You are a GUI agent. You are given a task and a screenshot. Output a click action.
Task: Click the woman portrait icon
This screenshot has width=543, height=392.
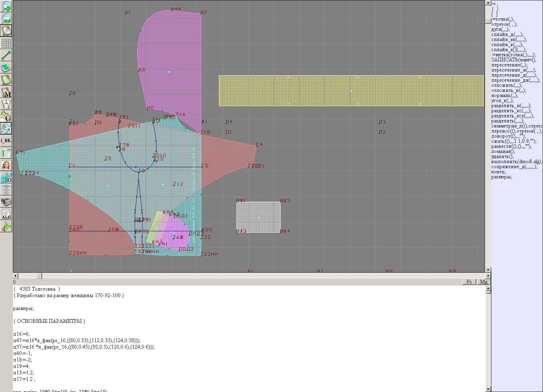coord(6,165)
